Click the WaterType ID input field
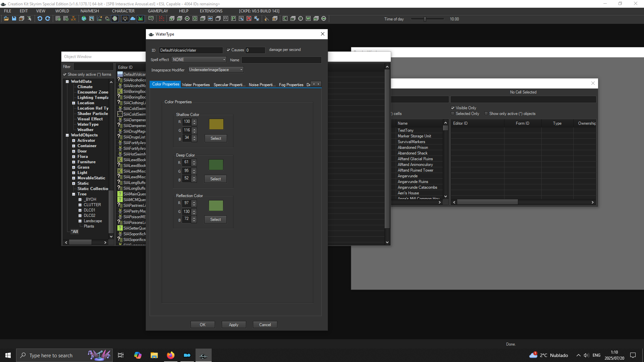 pos(191,50)
